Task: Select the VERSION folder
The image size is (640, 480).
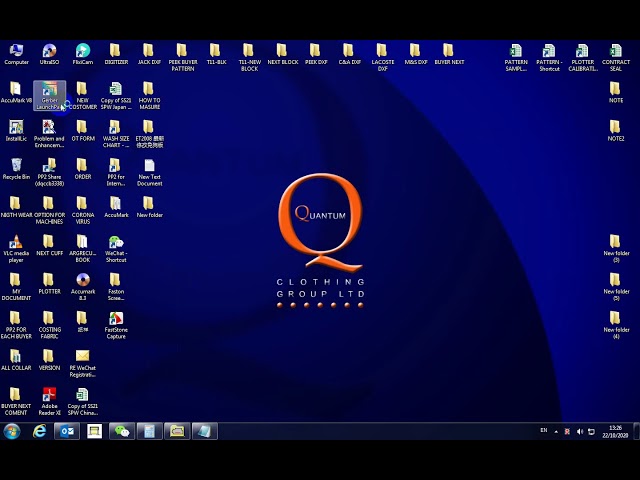Action: [x=49, y=360]
